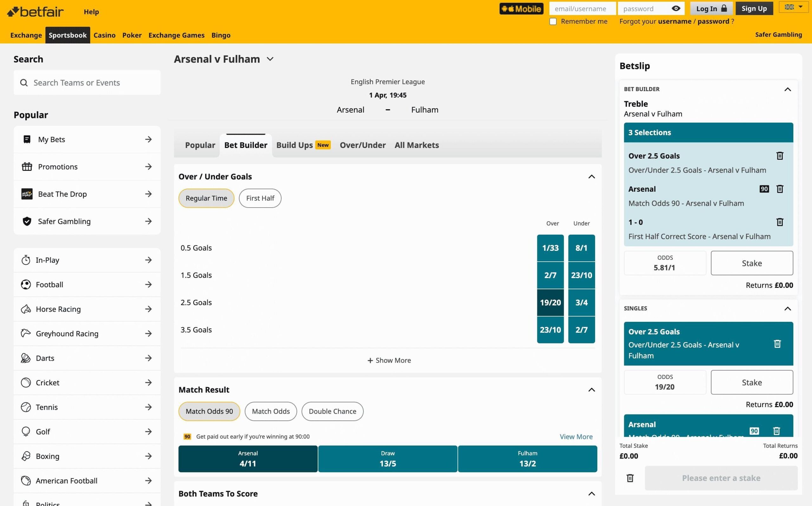Choose Double Chance market pill
Viewport: 812px width, 506px height.
point(332,411)
